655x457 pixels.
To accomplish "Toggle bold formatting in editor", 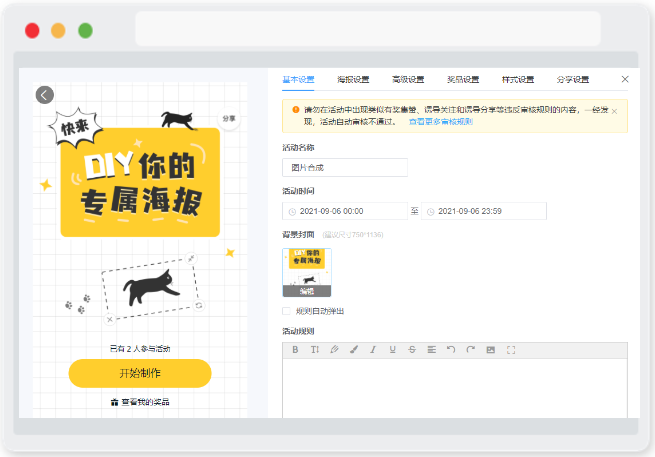I will [295, 350].
